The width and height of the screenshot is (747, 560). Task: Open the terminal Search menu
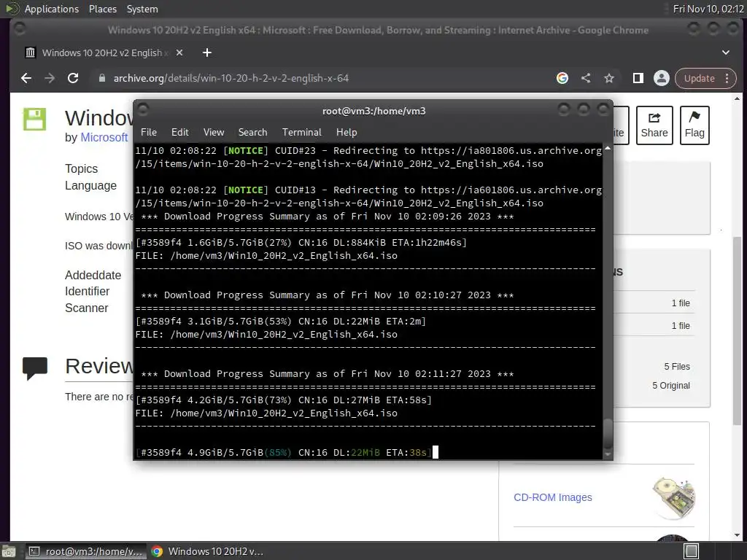252,132
